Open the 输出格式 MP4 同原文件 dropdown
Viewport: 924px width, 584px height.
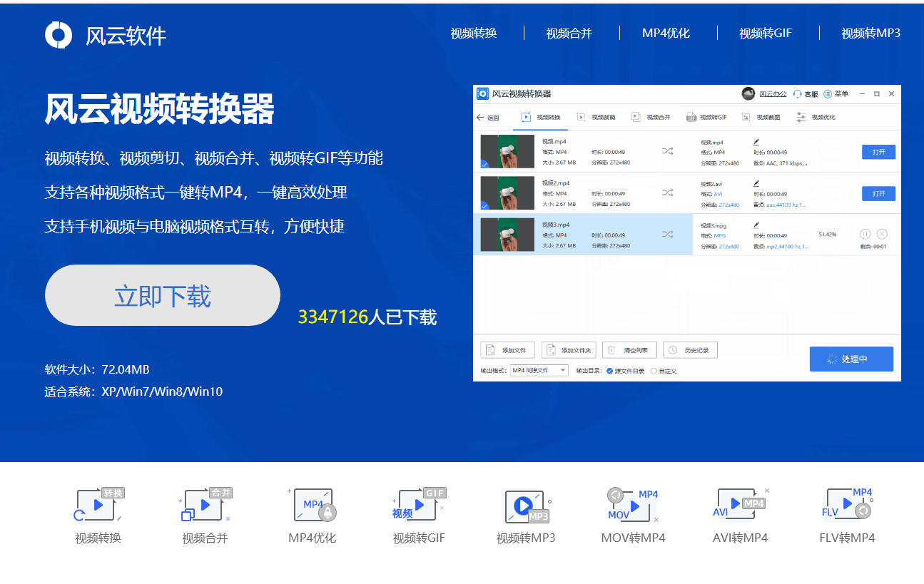point(539,370)
